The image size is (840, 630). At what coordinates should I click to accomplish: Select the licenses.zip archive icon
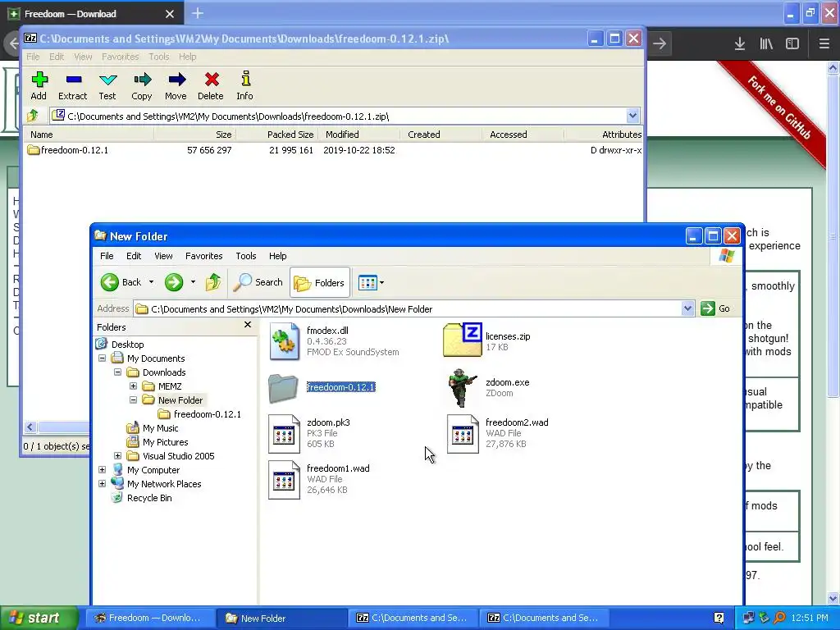463,340
